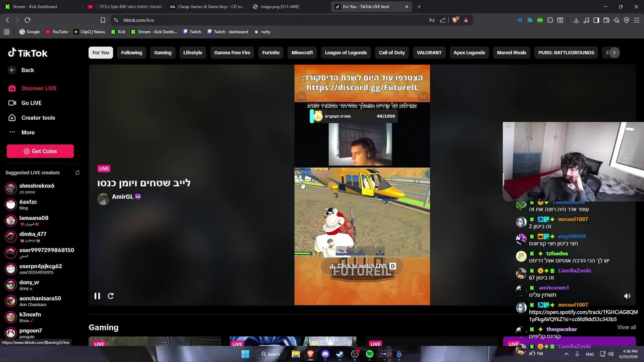This screenshot has height=362, width=644.
Task: Click to watch LIVE button
Action: 362,266
